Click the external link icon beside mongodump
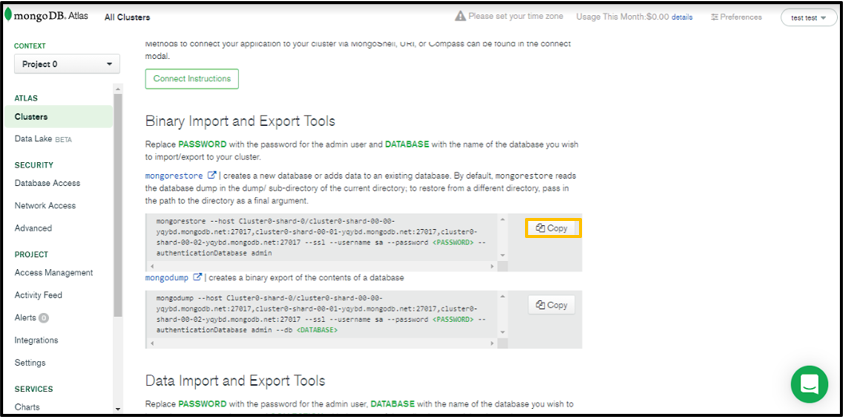845x418 pixels. [197, 277]
